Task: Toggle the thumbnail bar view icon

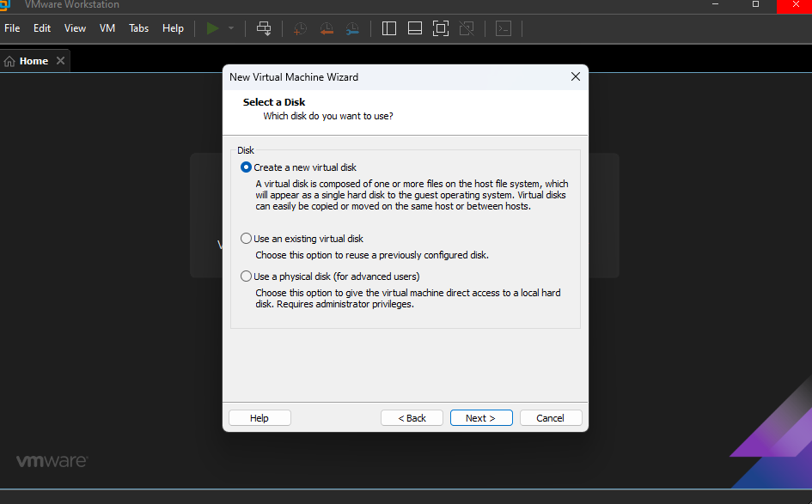Action: point(415,28)
